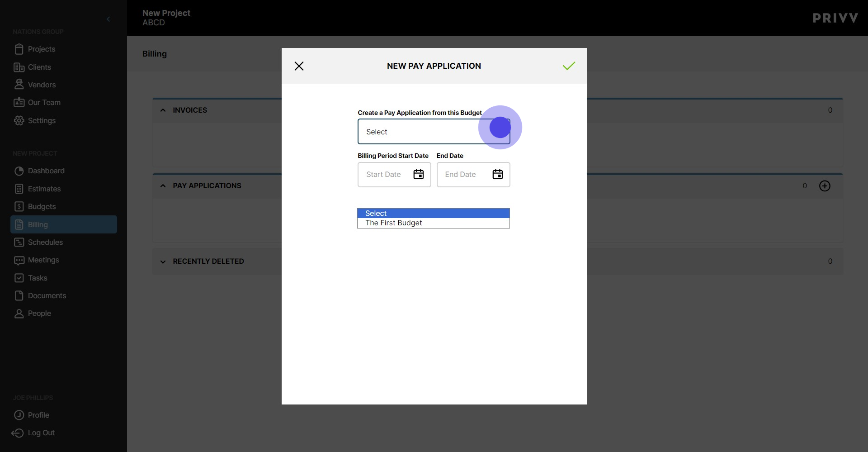This screenshot has height=452, width=868.
Task: Focus the End Date input field
Action: click(473, 175)
